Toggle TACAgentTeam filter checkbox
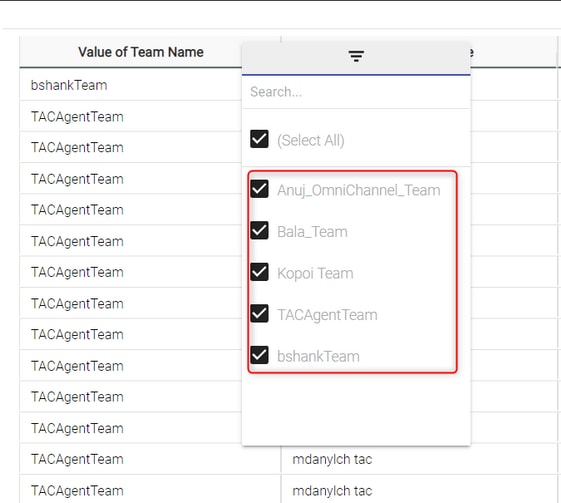 click(x=259, y=313)
